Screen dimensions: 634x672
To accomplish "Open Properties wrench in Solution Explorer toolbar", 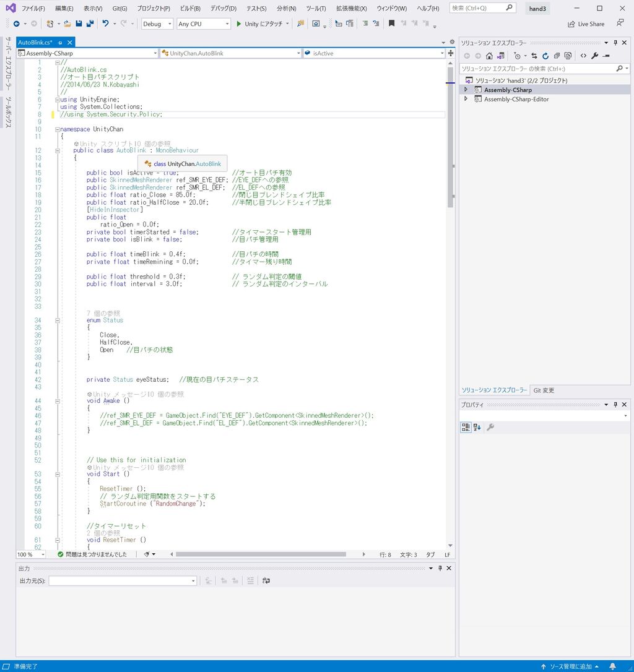I will (x=595, y=56).
